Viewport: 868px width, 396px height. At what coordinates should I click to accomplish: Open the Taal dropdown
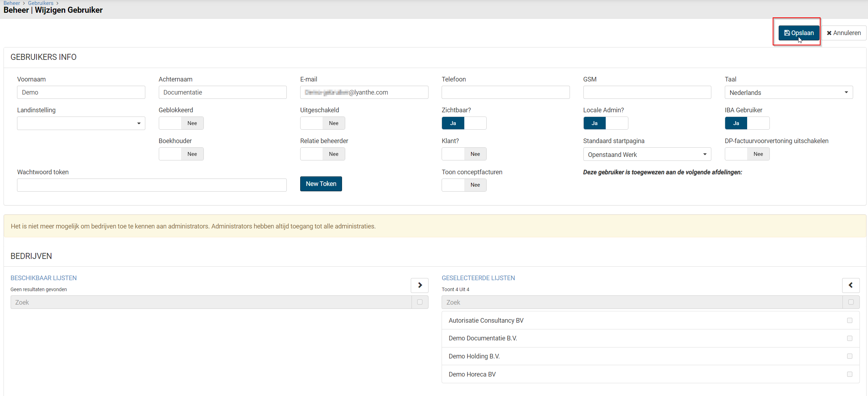[788, 92]
